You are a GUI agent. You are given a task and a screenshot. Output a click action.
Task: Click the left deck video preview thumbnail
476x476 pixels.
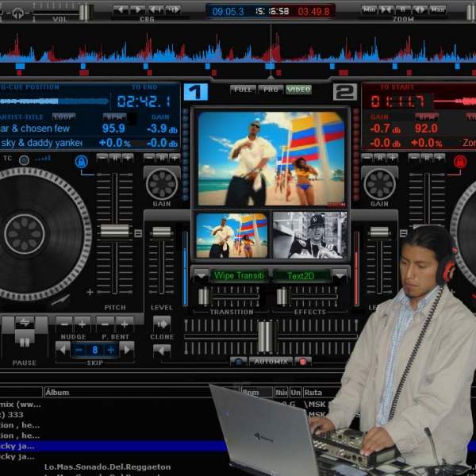(232, 236)
